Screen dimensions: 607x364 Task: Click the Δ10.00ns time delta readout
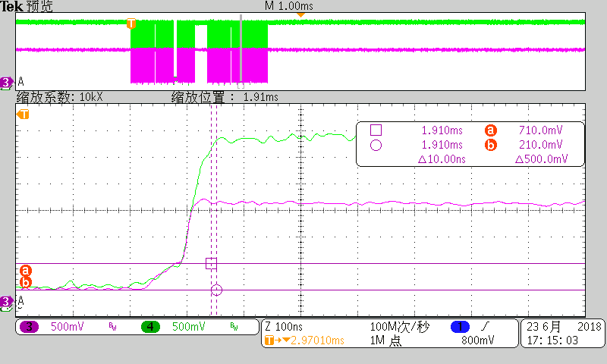tap(442, 159)
